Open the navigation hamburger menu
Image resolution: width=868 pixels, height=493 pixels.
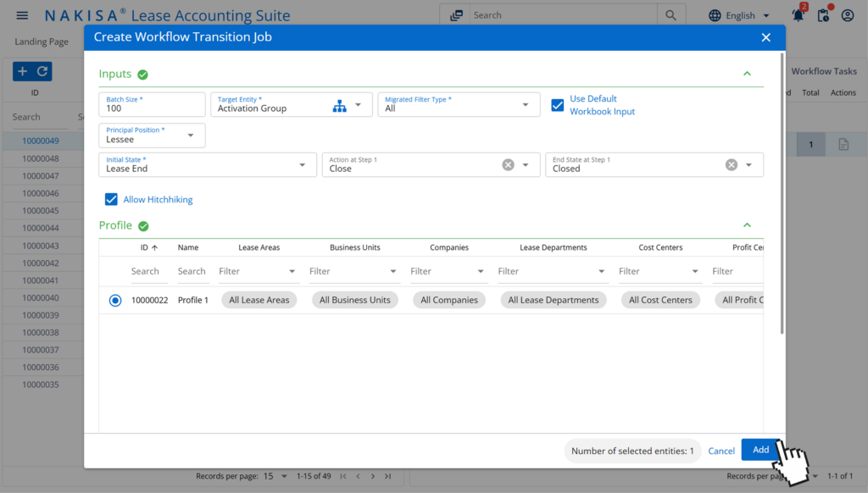click(22, 14)
